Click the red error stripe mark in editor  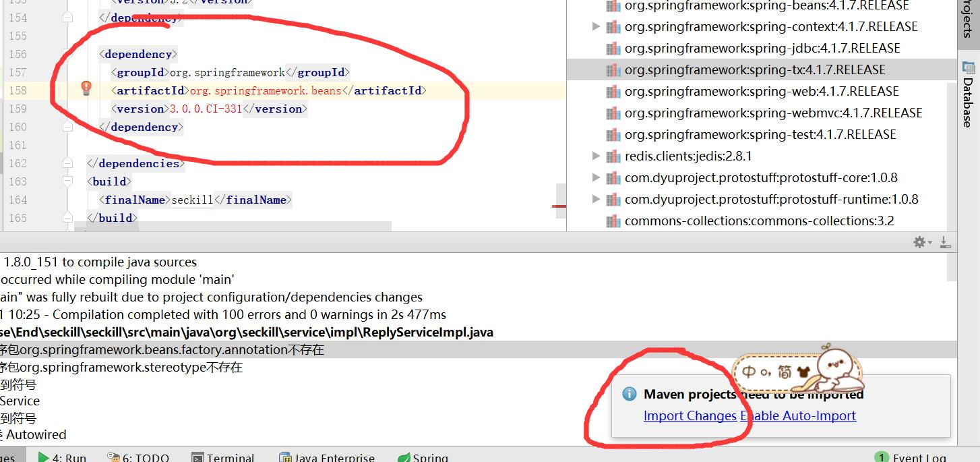pyautogui.click(x=559, y=206)
